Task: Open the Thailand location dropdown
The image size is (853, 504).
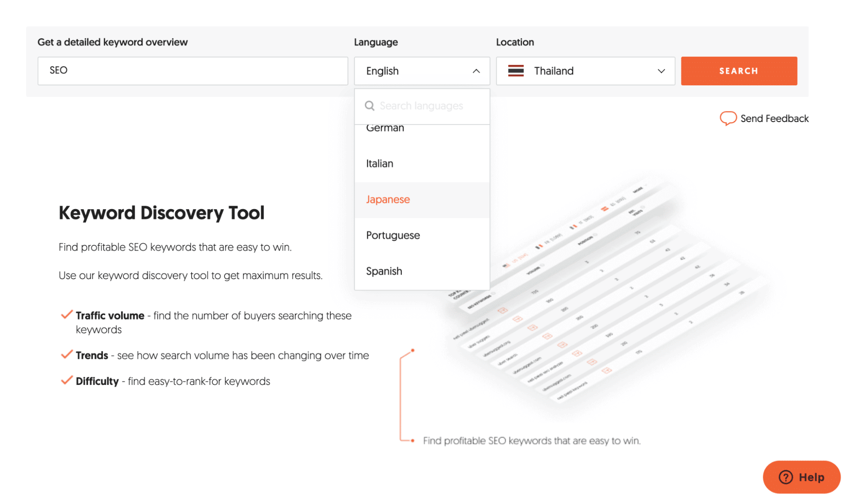Action: tap(585, 71)
